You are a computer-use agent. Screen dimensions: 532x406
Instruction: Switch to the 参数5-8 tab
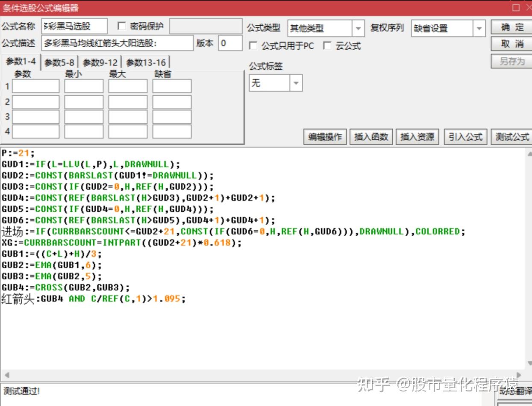[x=59, y=63]
